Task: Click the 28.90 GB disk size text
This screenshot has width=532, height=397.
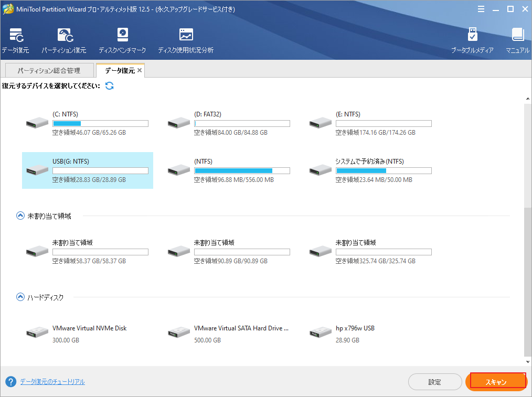Action: tap(347, 340)
